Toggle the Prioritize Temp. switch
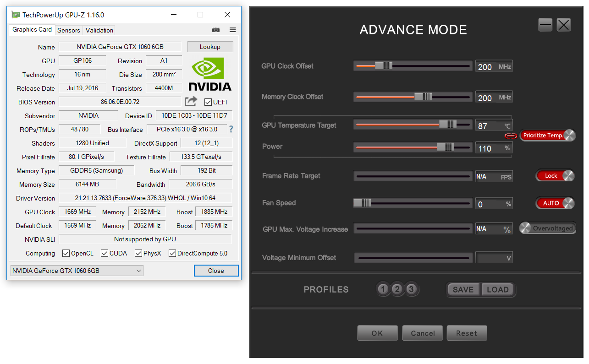This screenshot has width=589, height=364. [x=548, y=136]
